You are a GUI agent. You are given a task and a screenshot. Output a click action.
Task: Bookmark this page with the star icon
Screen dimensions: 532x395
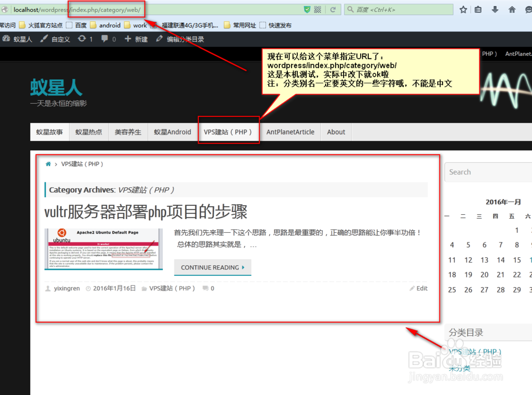[463, 9]
